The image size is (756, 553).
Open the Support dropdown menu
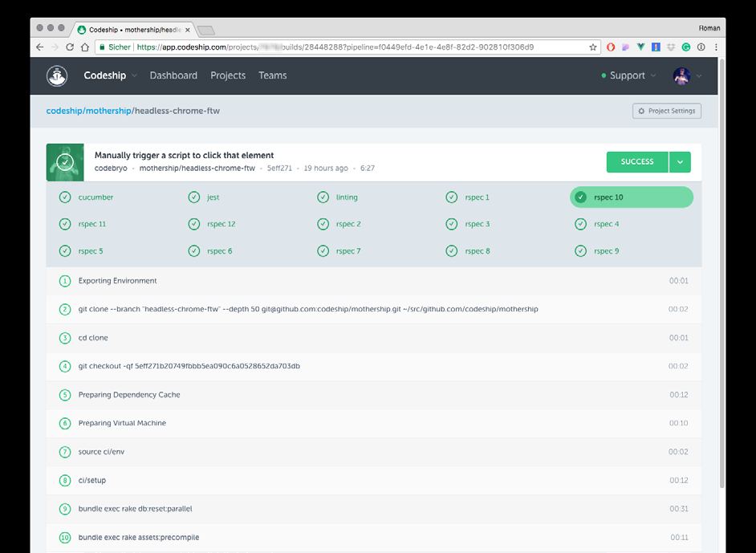click(x=628, y=75)
